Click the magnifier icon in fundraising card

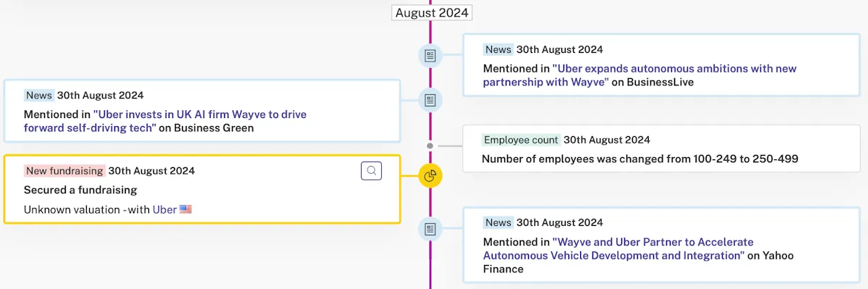coord(371,171)
